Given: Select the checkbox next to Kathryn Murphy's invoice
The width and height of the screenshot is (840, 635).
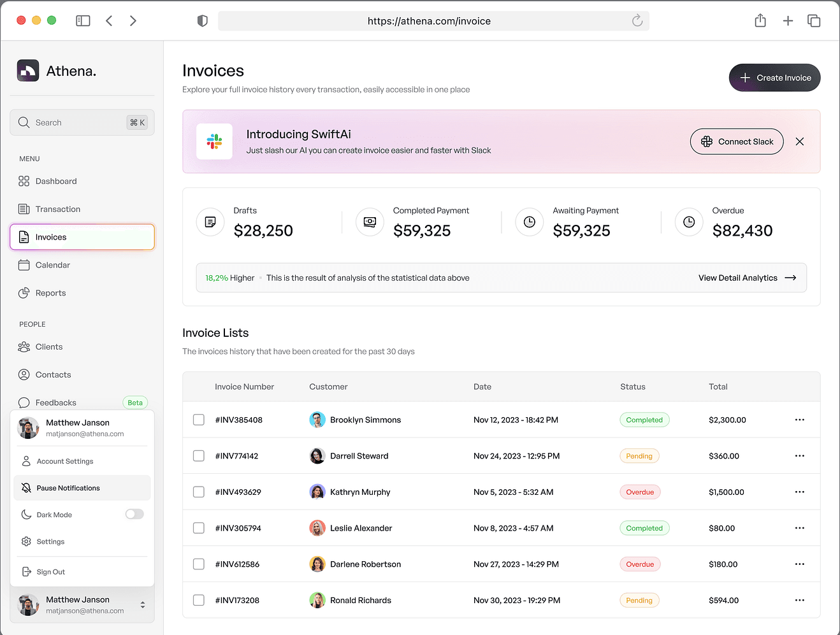Looking at the screenshot, I should (198, 492).
